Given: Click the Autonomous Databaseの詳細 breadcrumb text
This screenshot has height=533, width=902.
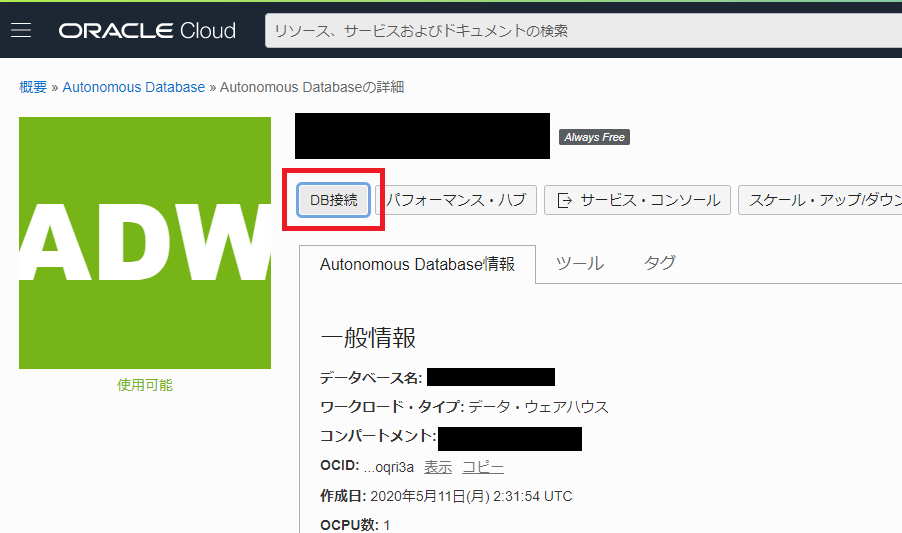Looking at the screenshot, I should [312, 87].
